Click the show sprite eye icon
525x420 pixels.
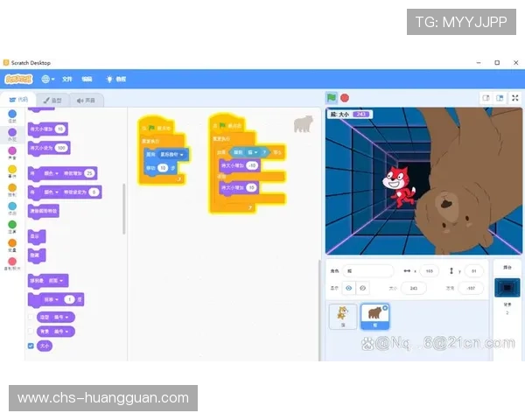(348, 288)
